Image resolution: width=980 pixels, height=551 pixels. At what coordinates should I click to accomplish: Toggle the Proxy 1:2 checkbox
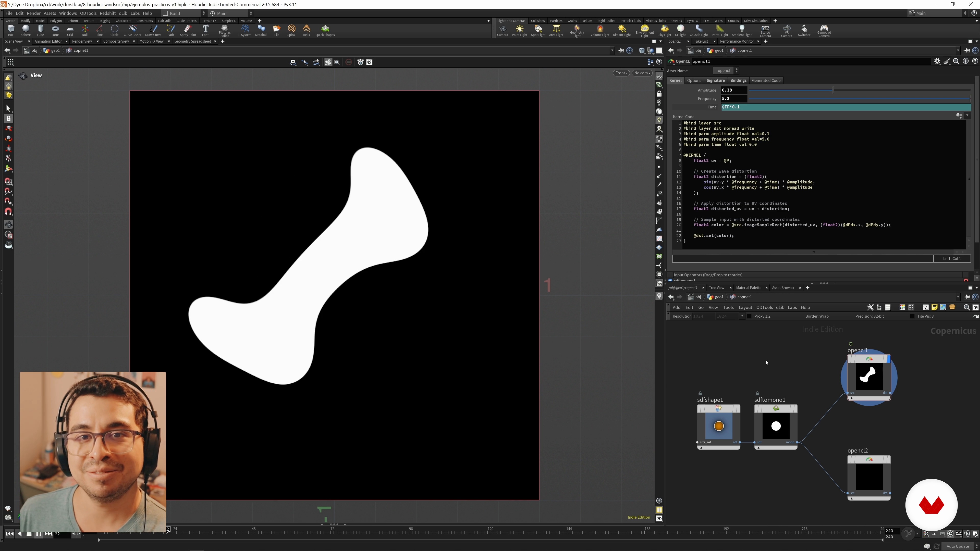(x=749, y=316)
